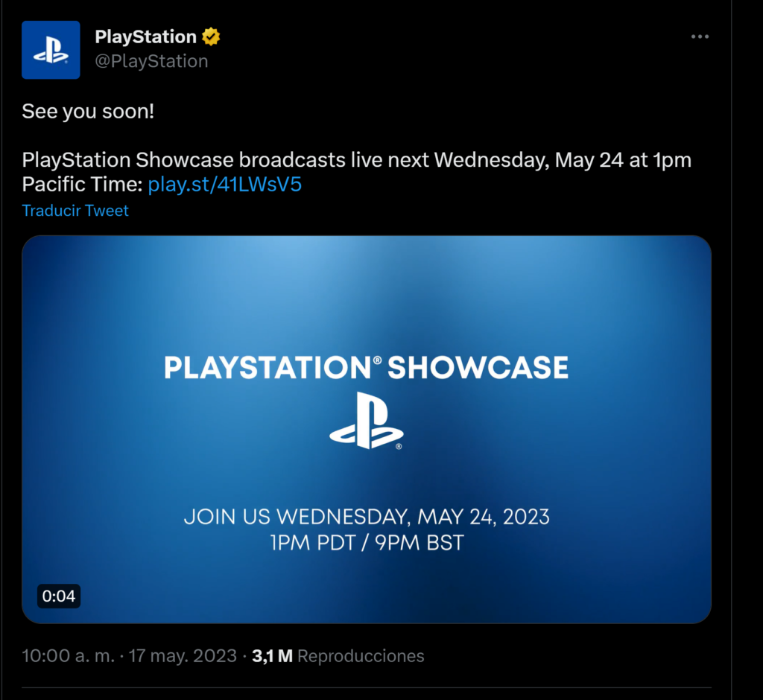Click the "See you soon!" tweet text
Viewport: 763px width, 700px height.
pyautogui.click(x=88, y=112)
